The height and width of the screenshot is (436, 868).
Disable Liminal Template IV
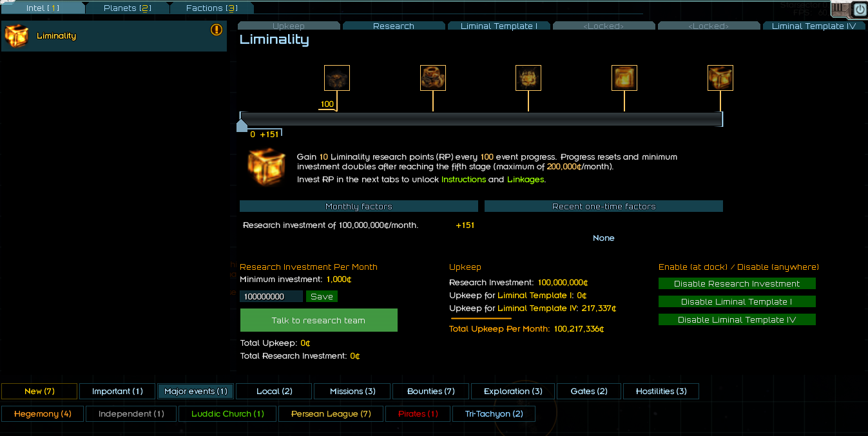click(737, 320)
